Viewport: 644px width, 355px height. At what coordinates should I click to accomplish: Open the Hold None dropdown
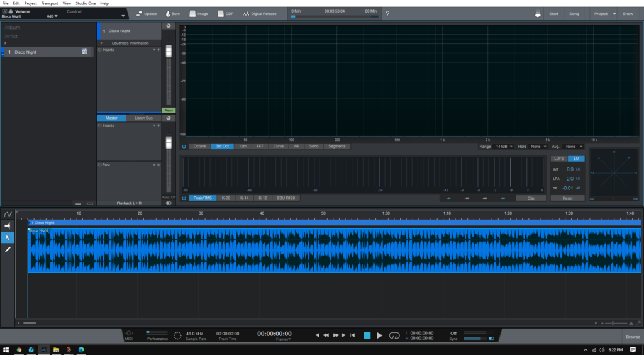[538, 146]
